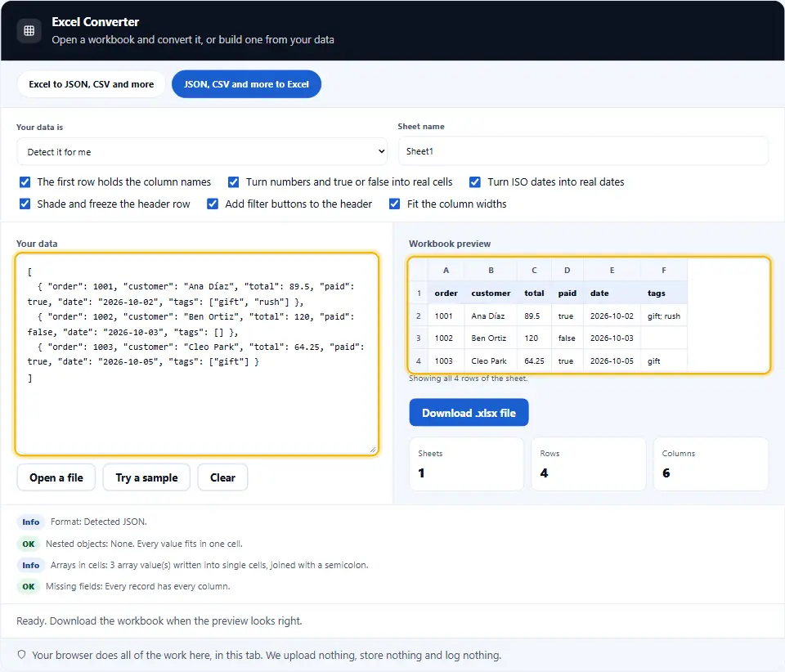Click the 'Nested objects' OK message
Image resolution: width=785 pixels, height=672 pixels.
point(144,544)
